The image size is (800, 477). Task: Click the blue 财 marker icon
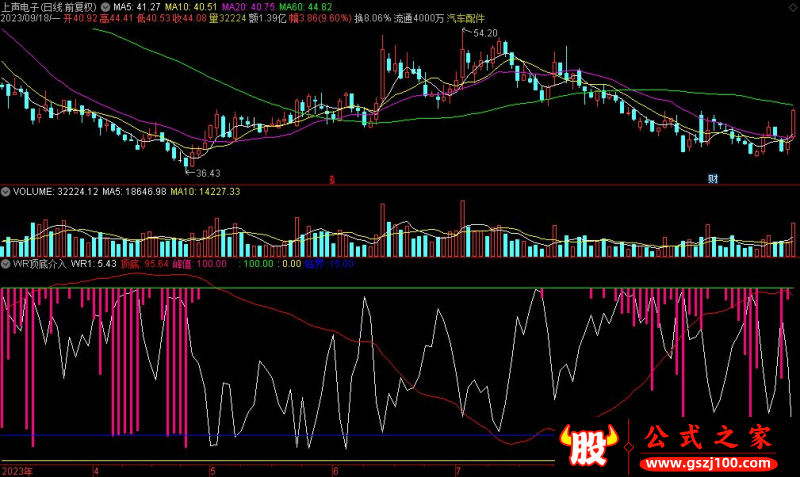point(713,179)
